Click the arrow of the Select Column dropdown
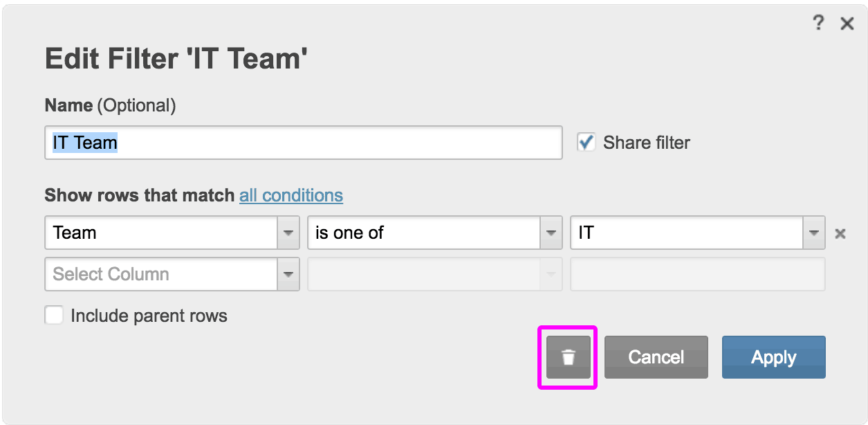This screenshot has height=425, width=868. (x=288, y=274)
